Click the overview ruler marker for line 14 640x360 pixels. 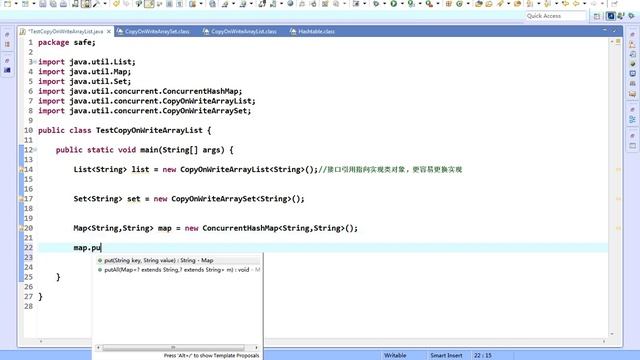click(x=618, y=169)
